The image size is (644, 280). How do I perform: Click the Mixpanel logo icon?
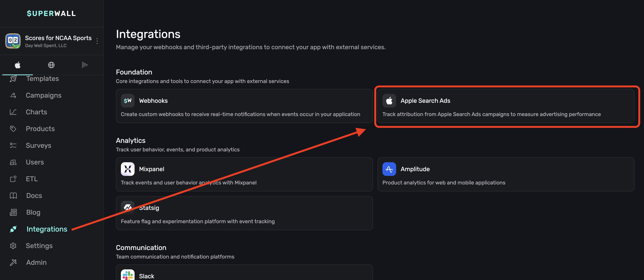[128, 169]
